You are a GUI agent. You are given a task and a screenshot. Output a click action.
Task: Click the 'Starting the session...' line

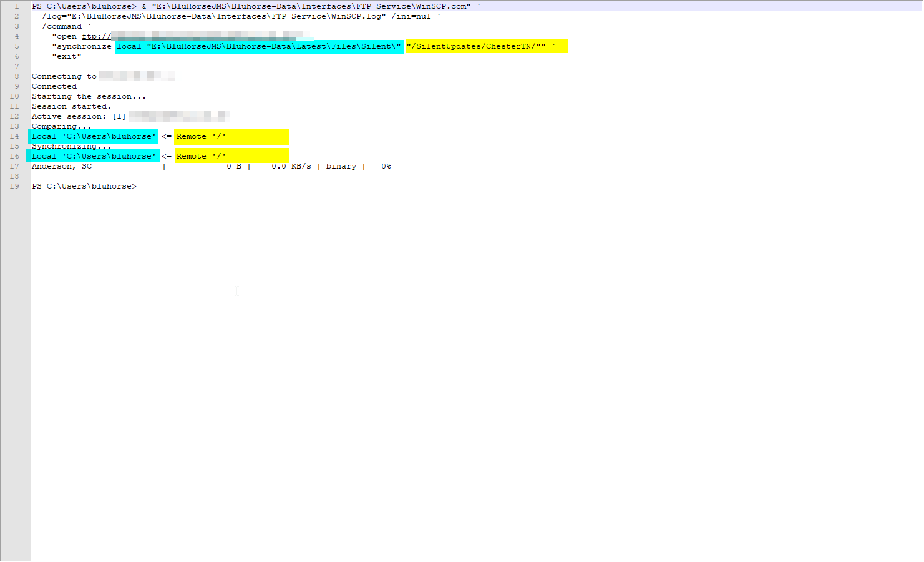point(89,96)
